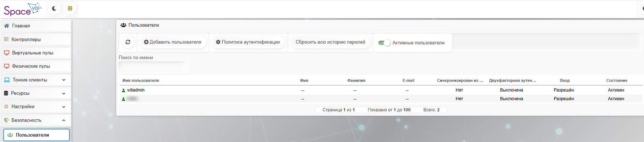This screenshot has height=142, width=644.
Task: Click the vdiadmin user icon
Action: (x=123, y=90)
